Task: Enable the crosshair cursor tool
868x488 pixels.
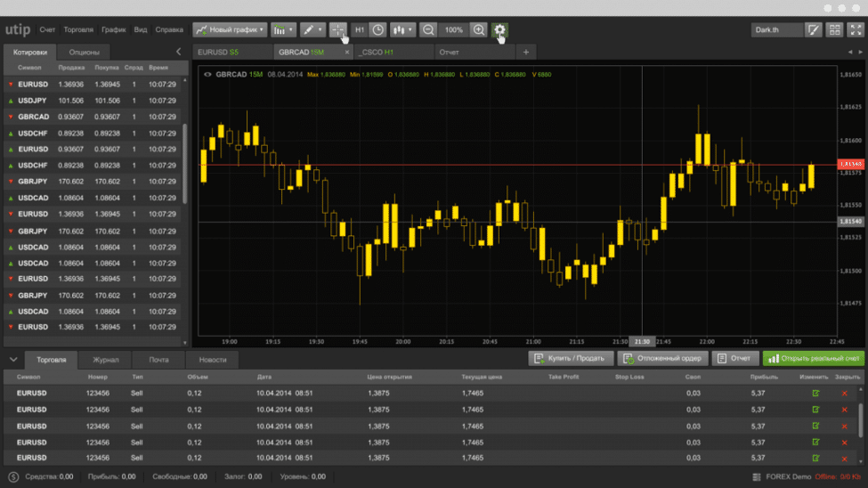Action: click(x=337, y=30)
